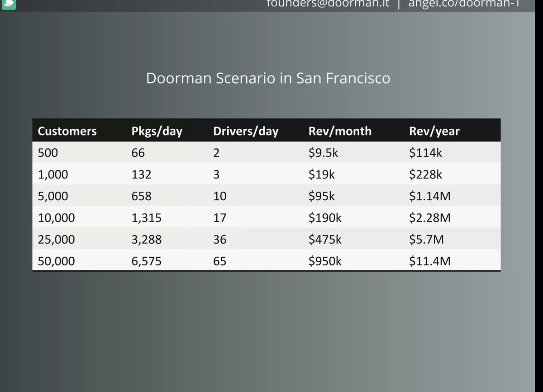Select the 658 packages per day cell
The width and height of the screenshot is (543, 392).
pos(142,196)
